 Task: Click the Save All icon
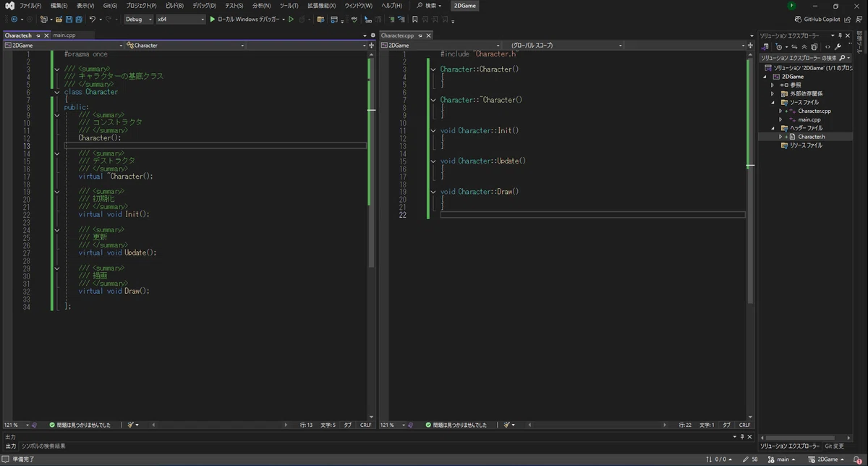coord(77,20)
